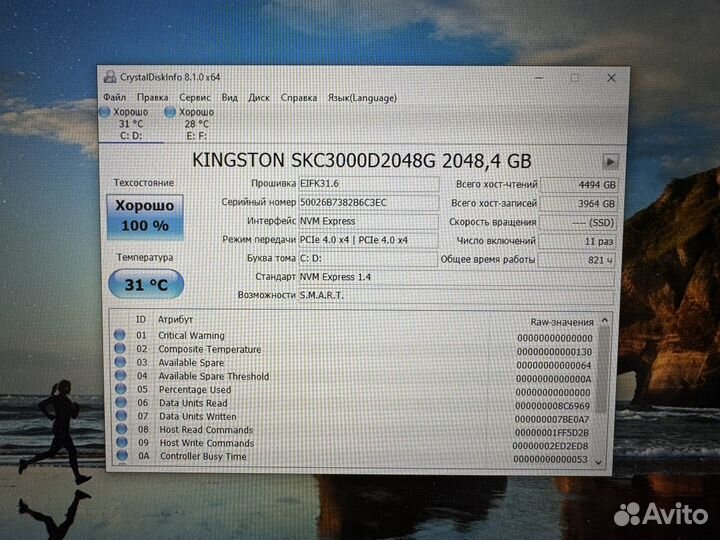This screenshot has height=540, width=720.
Task: Select the Host Write Commands attribute text
Action: coord(207,443)
